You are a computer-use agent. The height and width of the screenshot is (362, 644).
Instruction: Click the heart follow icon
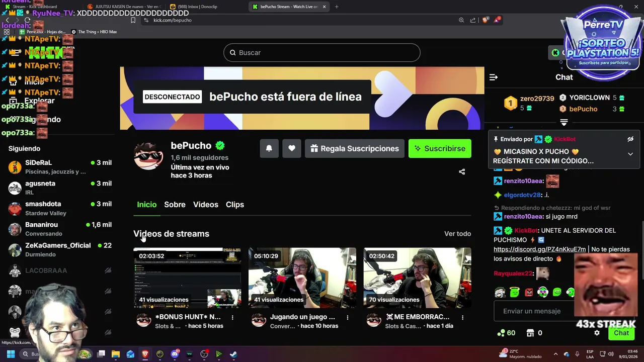[292, 148]
